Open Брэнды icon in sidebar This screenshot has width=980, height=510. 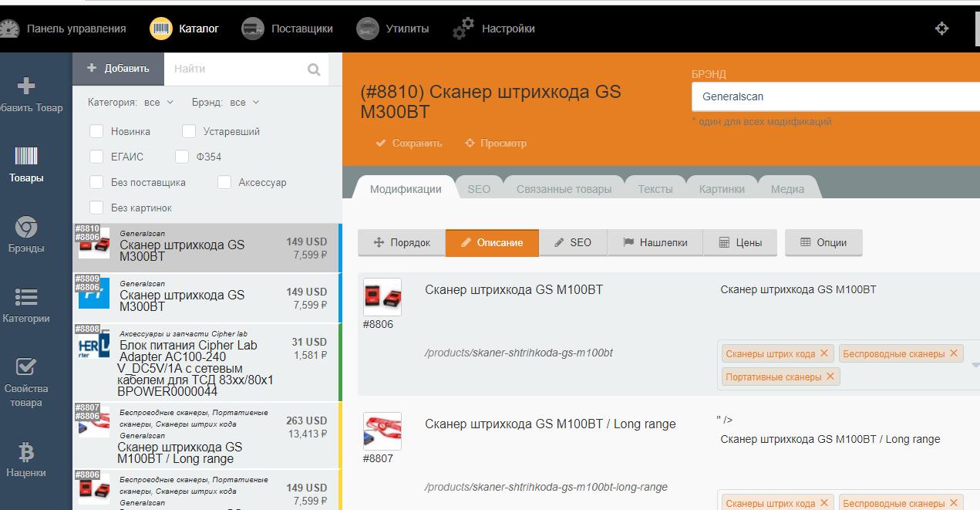(26, 227)
